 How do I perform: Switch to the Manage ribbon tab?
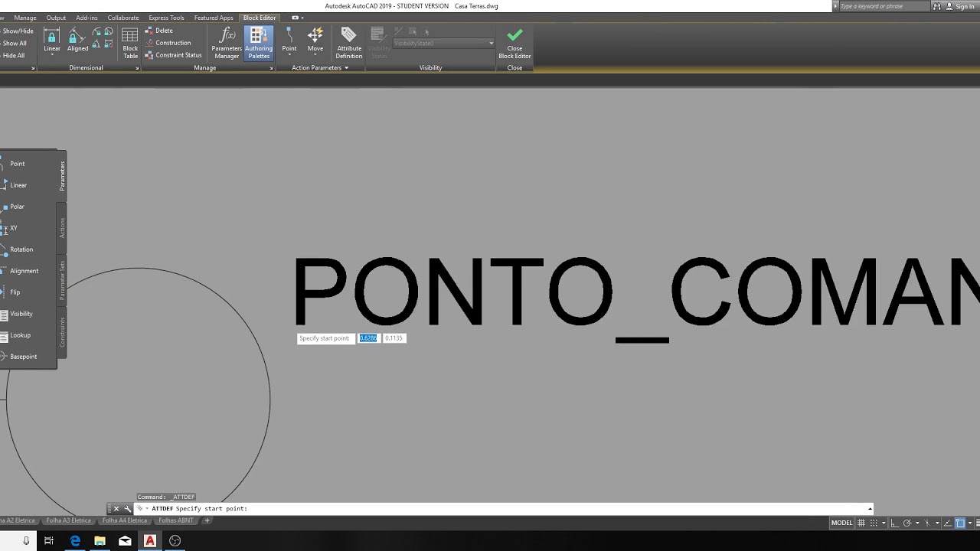click(x=25, y=18)
